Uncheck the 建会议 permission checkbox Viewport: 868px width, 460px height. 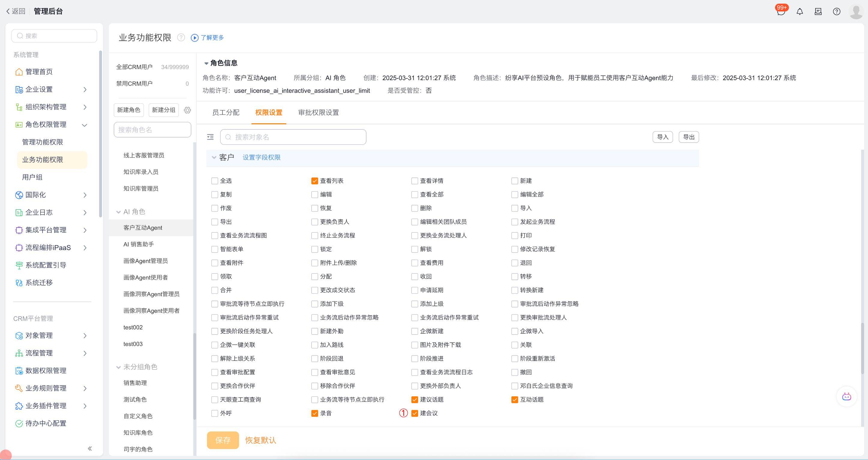tap(415, 413)
